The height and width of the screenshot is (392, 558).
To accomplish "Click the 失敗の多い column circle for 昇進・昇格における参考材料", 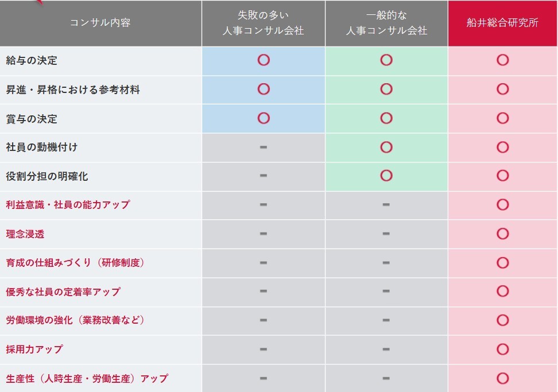I will tap(263, 89).
